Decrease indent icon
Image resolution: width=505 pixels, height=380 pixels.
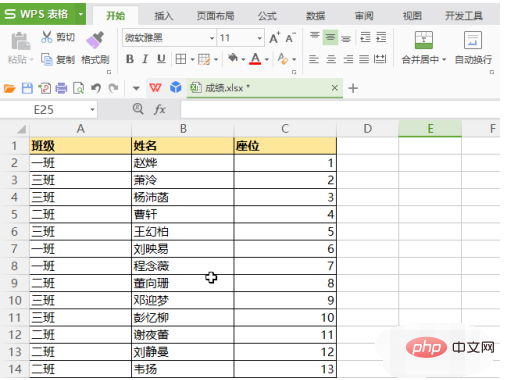click(365, 37)
